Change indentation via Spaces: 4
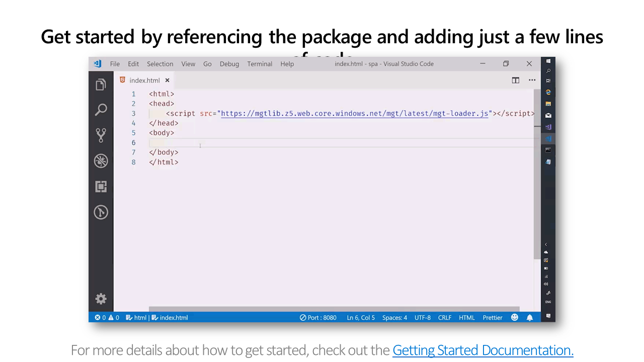Viewport: 644px width, 362px height. [395, 317]
